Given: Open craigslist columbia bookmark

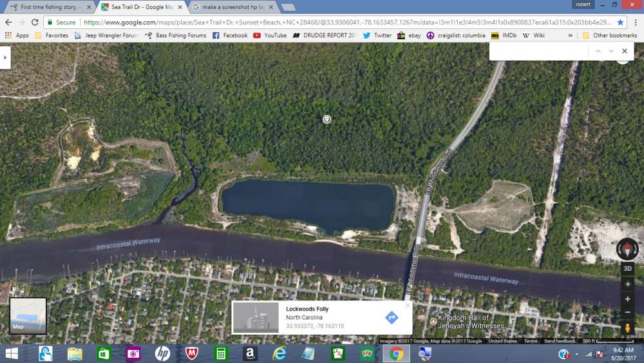Looking at the screenshot, I should pos(455,35).
